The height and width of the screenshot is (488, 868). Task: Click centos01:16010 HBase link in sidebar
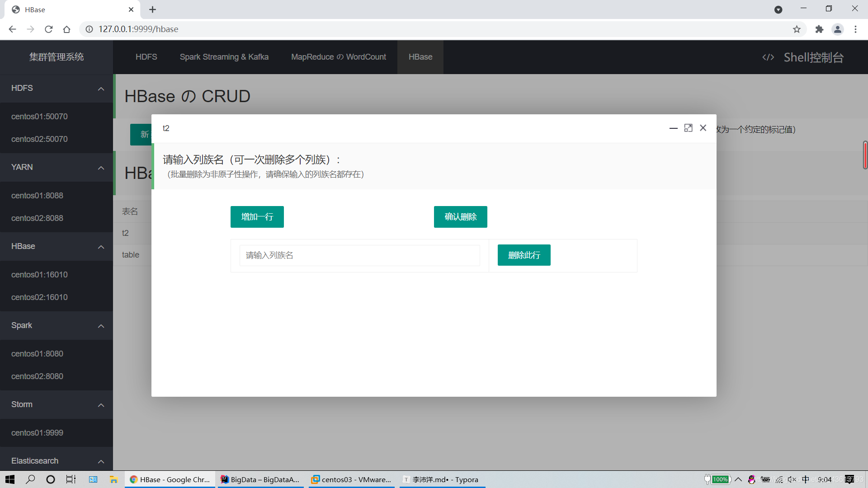(39, 274)
